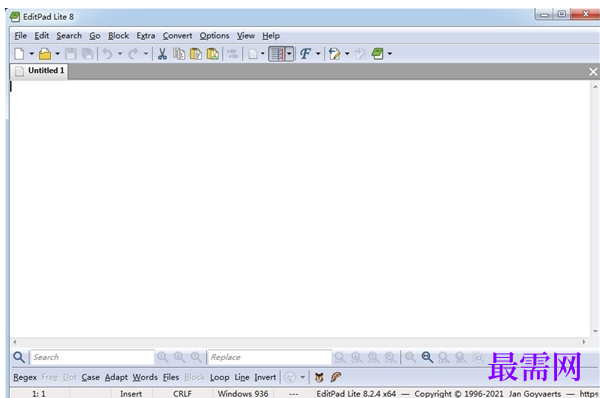Click the vertical scrollbar down arrow
This screenshot has height=398, width=600.
pyautogui.click(x=595, y=331)
